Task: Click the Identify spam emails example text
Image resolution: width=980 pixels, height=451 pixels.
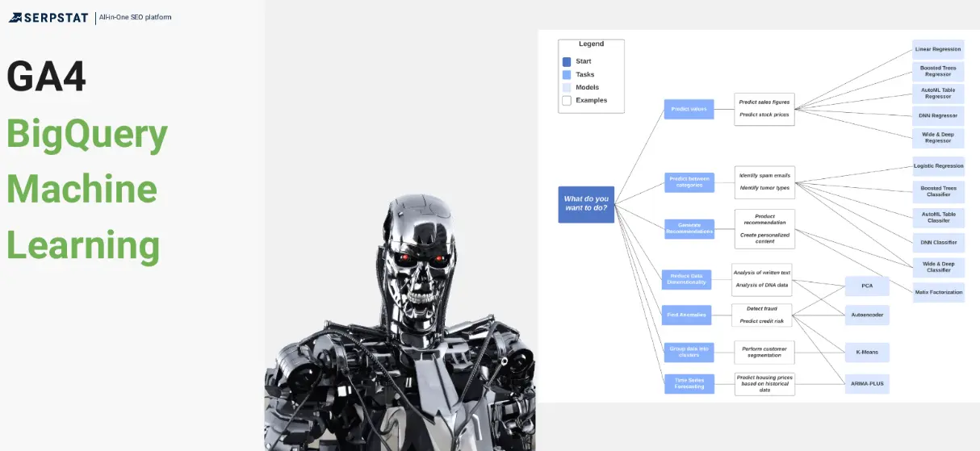Action: (764, 175)
